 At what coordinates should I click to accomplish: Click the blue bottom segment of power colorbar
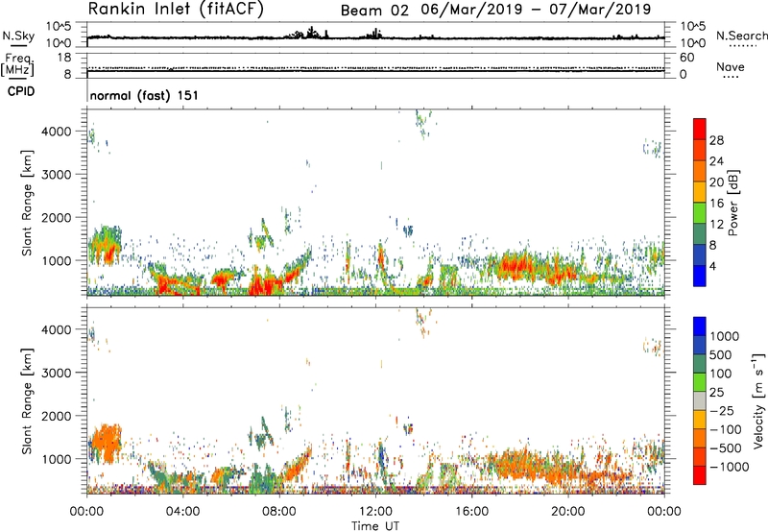tap(700, 276)
